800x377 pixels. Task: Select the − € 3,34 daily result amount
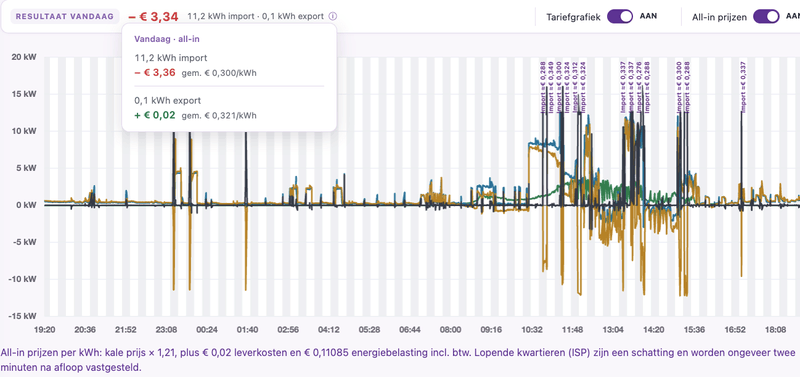click(x=153, y=16)
